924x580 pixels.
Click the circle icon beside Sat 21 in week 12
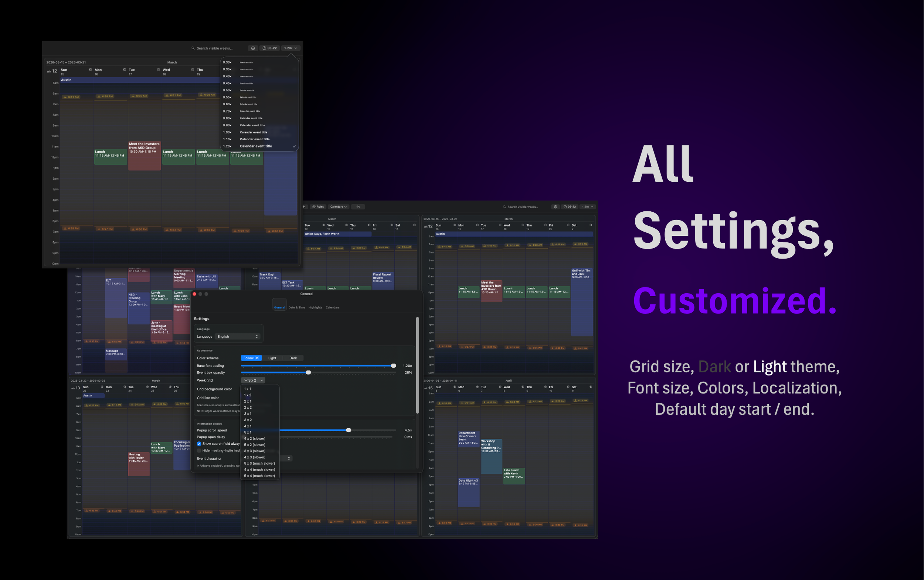click(x=591, y=225)
